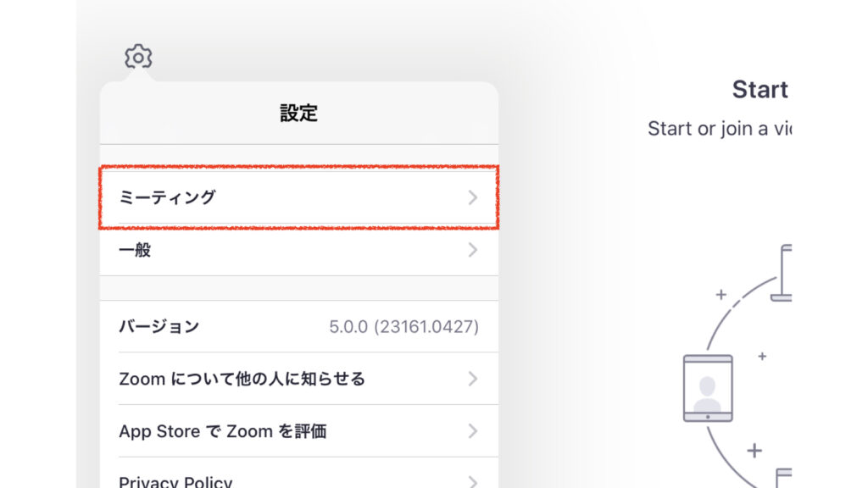
Task: Click the plus sign above the tablet illustration
Action: [721, 295]
